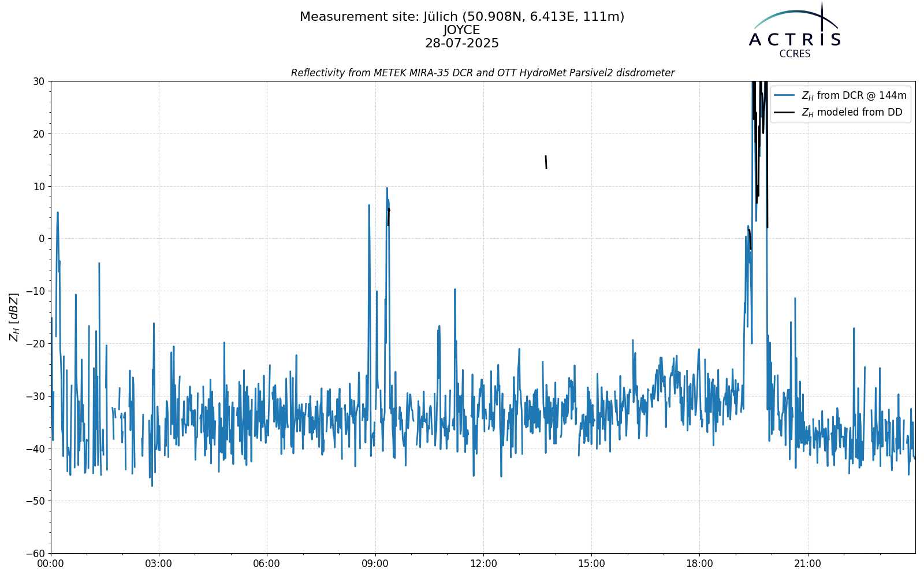Click the isolated black DD segment near 14:00

click(546, 162)
